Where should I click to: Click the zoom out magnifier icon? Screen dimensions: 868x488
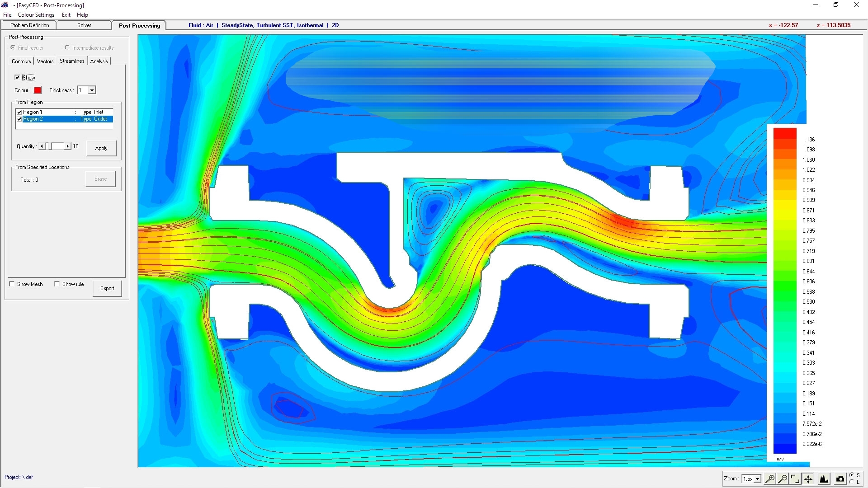click(x=783, y=479)
